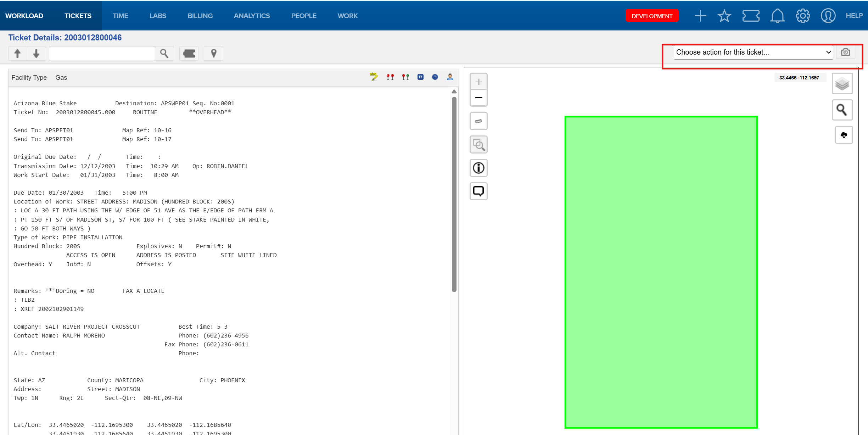Image resolution: width=868 pixels, height=435 pixels.
Task: Click the map ruler measure tool
Action: [478, 121]
